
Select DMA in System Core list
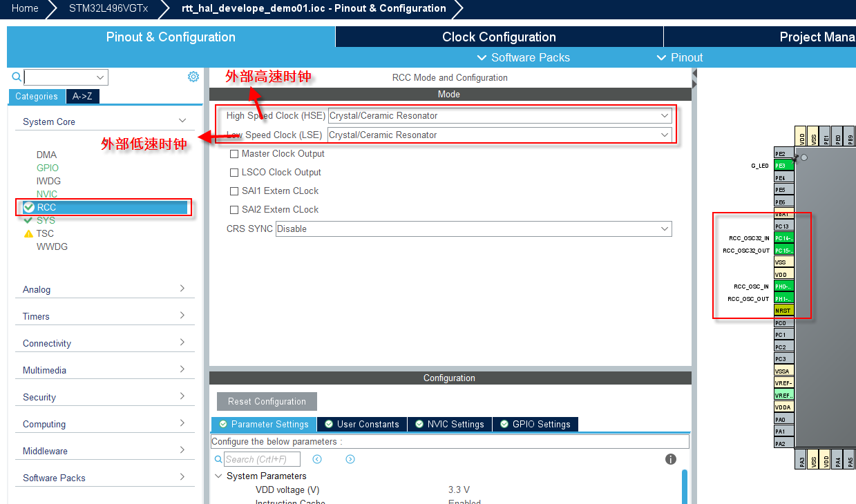[47, 155]
